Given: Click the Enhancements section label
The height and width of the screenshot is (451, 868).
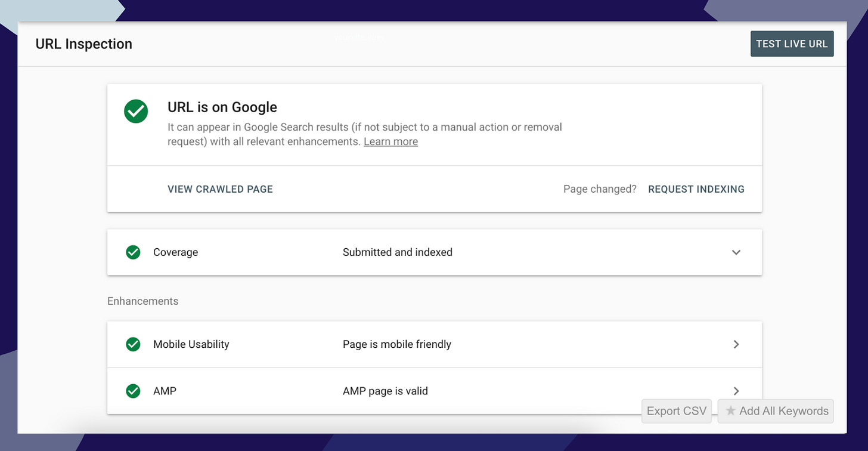Looking at the screenshot, I should [x=143, y=301].
